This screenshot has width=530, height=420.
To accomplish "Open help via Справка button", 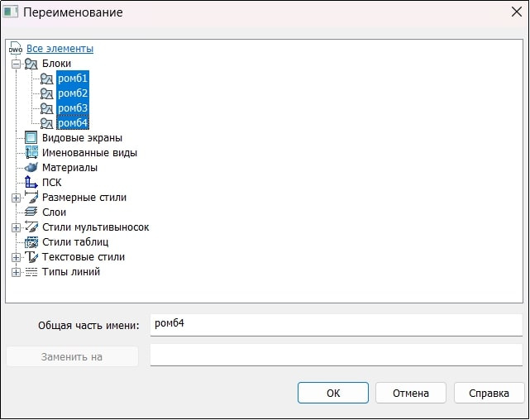I will click(x=489, y=393).
